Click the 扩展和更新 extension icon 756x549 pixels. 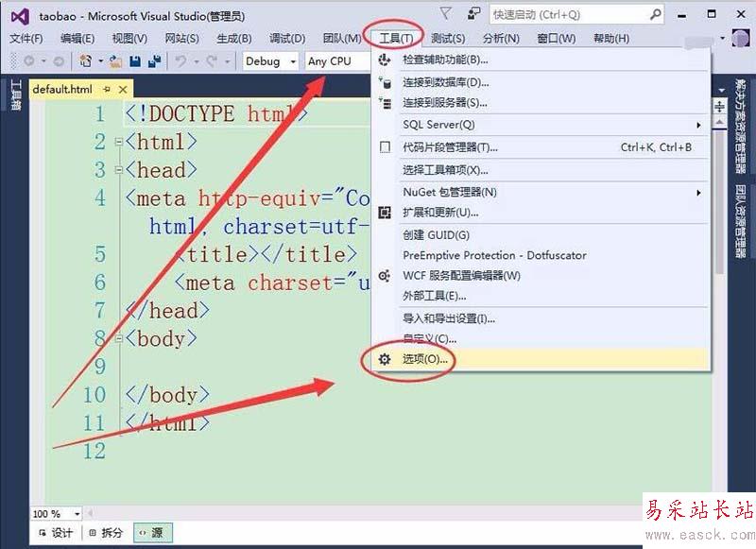click(x=385, y=213)
